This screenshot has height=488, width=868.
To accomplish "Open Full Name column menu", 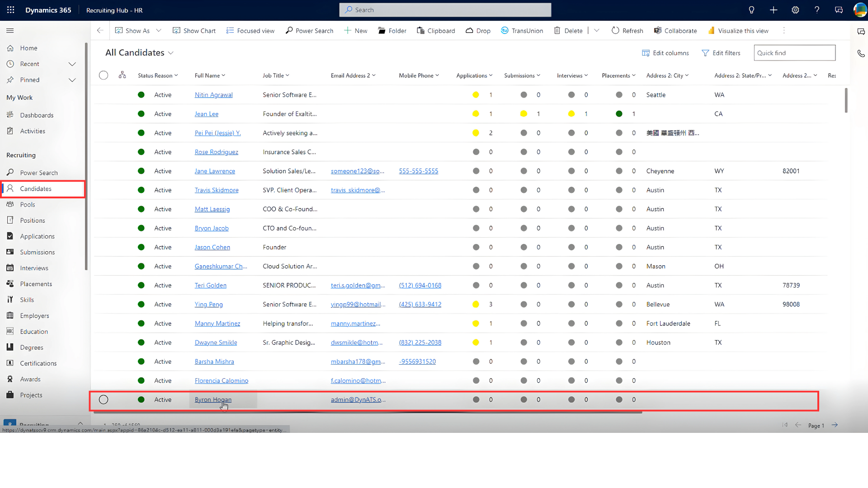I will click(210, 75).
